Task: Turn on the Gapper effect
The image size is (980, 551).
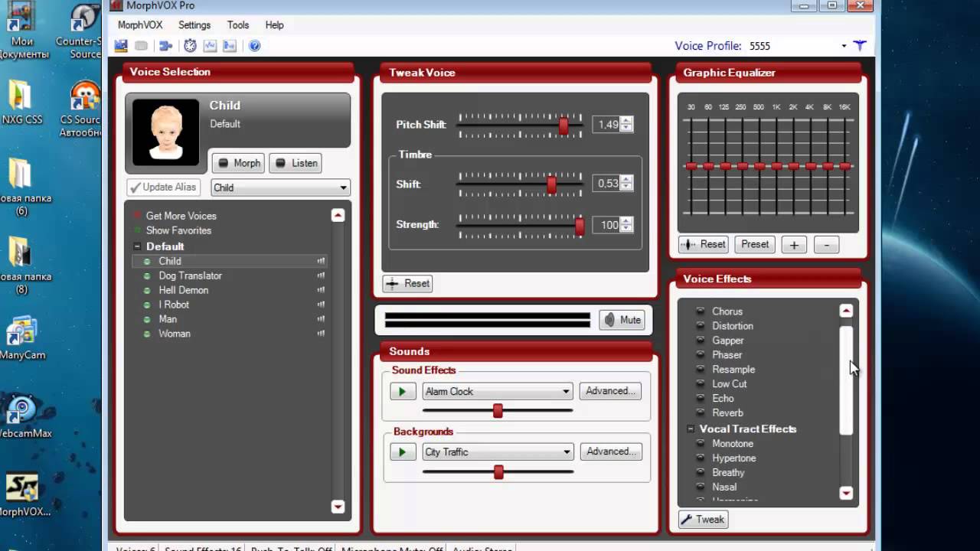Action: [700, 341]
